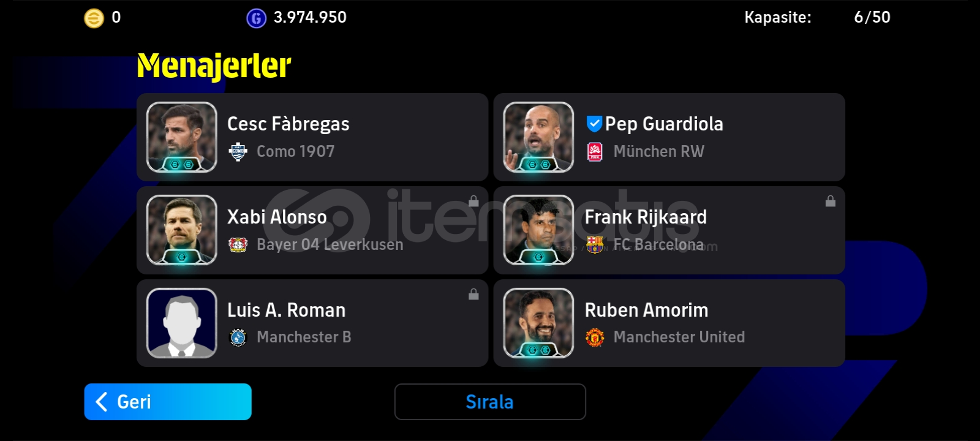980x441 pixels.
Task: Click the Manchester B club badge
Action: [x=238, y=337]
